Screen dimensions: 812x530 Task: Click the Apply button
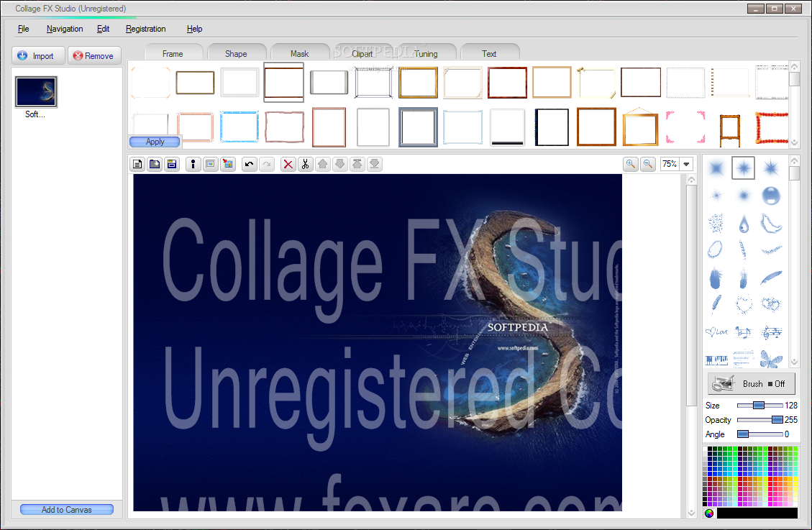pos(155,141)
